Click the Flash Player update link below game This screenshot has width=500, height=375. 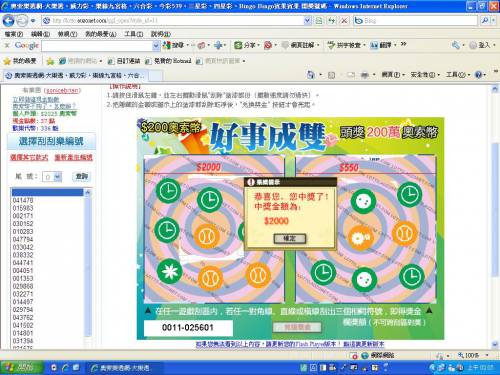click(290, 344)
